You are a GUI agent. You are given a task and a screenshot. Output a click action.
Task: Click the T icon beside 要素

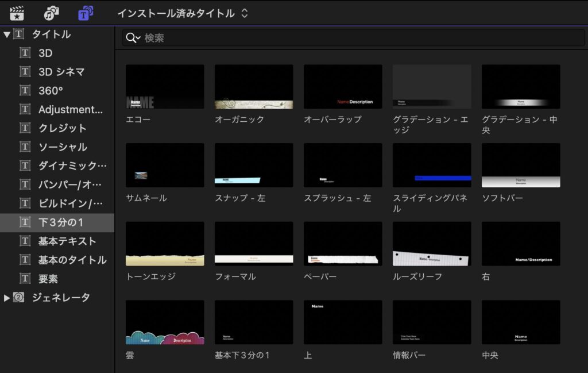(25, 279)
